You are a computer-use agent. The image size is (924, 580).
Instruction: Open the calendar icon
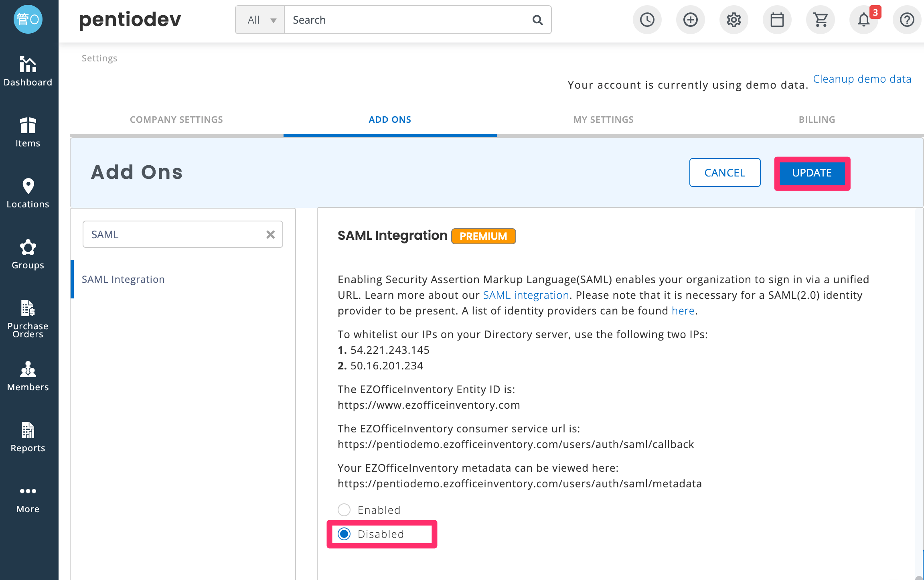(x=777, y=20)
